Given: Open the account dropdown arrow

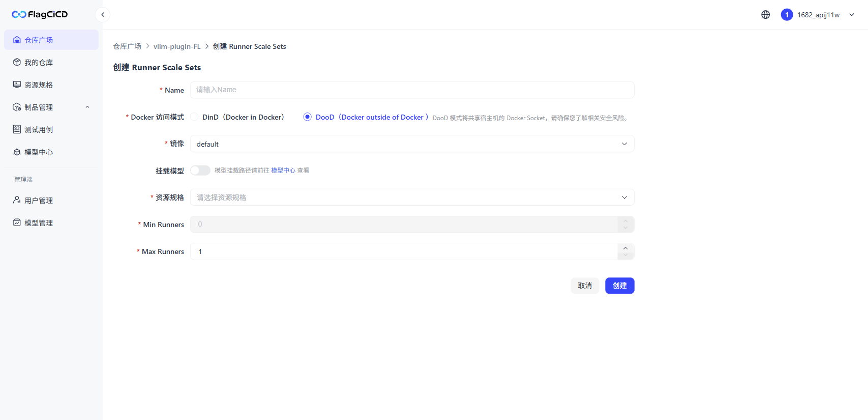Looking at the screenshot, I should click(852, 15).
